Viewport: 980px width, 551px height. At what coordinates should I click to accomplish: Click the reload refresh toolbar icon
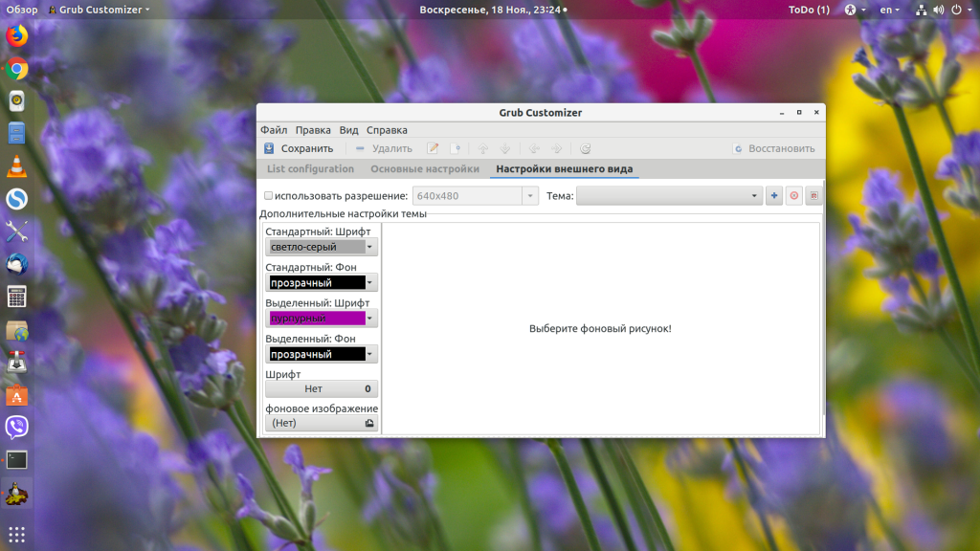coord(586,148)
